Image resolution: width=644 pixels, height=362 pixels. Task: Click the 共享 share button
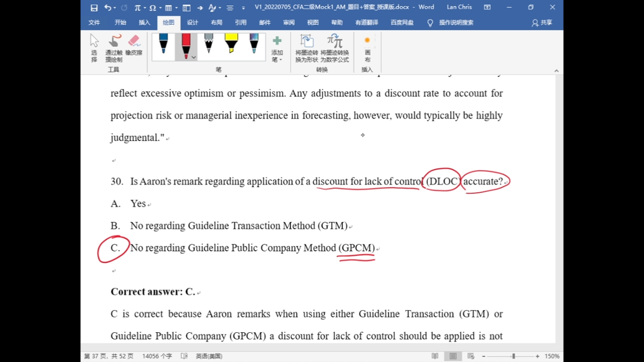[542, 23]
